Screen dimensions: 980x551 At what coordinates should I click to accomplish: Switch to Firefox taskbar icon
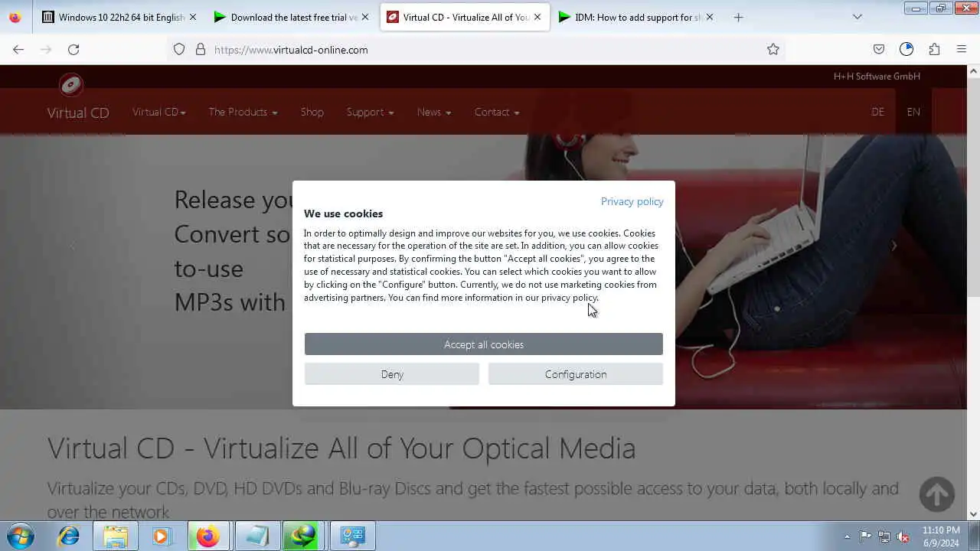tap(207, 536)
